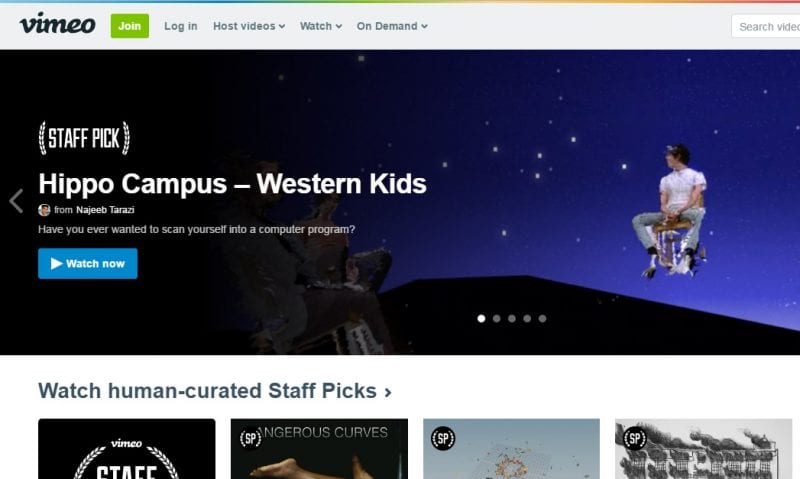Click the Search videos input field

765,27
